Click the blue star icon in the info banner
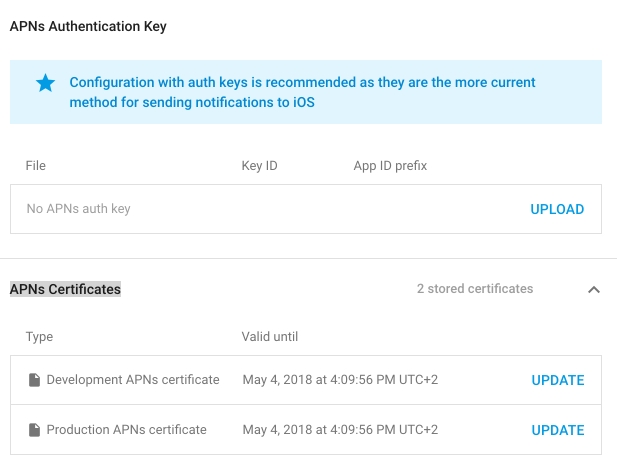The width and height of the screenshot is (617, 469). (46, 83)
